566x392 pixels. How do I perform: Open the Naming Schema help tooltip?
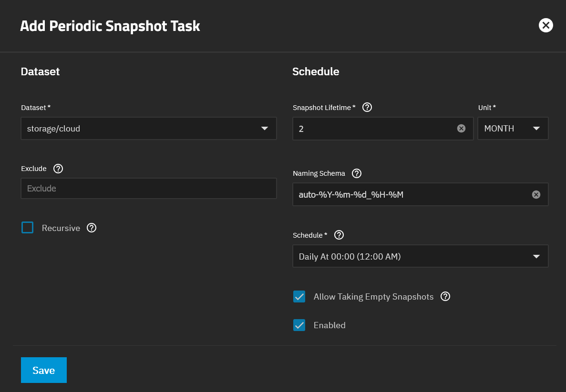tap(356, 173)
